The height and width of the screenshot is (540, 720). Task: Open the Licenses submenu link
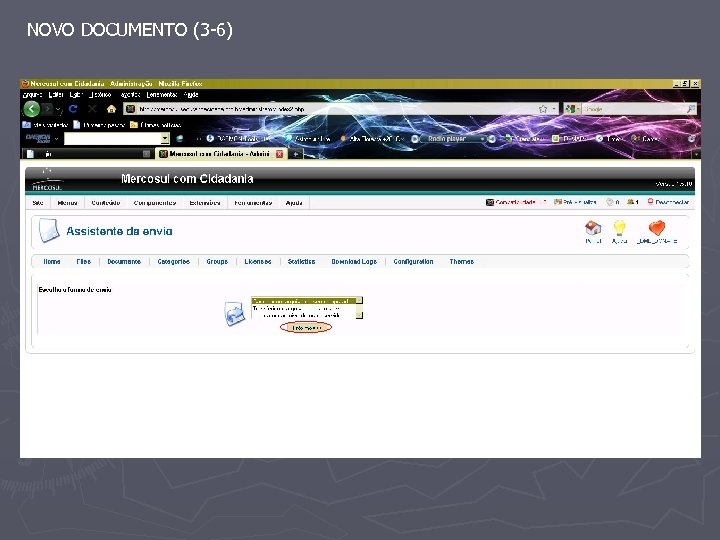tap(258, 262)
